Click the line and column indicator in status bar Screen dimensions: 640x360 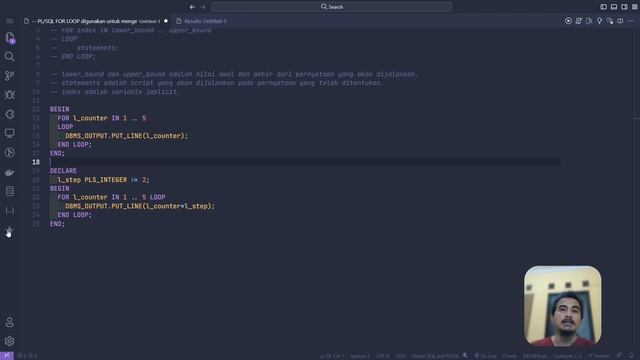click(x=331, y=356)
